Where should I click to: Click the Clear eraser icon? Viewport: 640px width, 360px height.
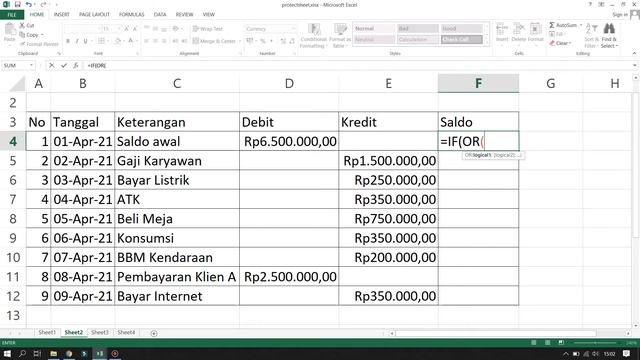coord(552,43)
